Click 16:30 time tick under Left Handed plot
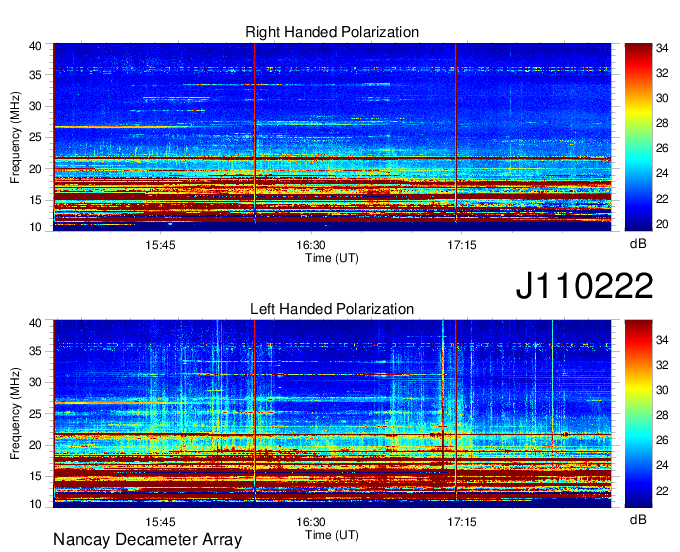This screenshot has height=552, width=680. coord(311,522)
